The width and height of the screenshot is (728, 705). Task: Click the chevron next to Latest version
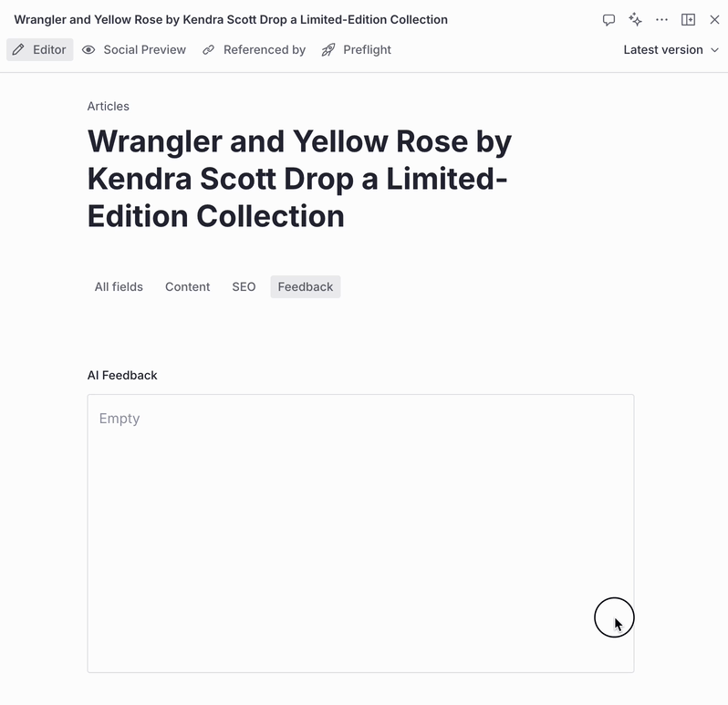pos(715,50)
